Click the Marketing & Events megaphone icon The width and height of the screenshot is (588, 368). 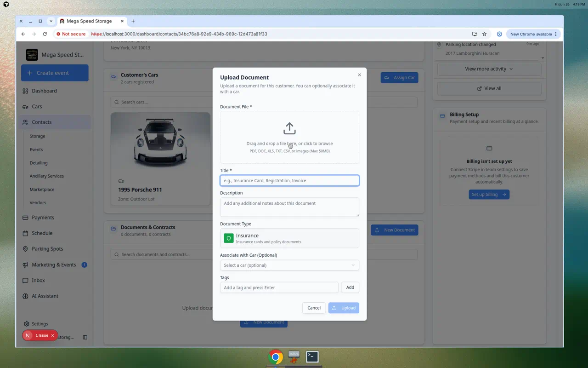click(x=25, y=264)
